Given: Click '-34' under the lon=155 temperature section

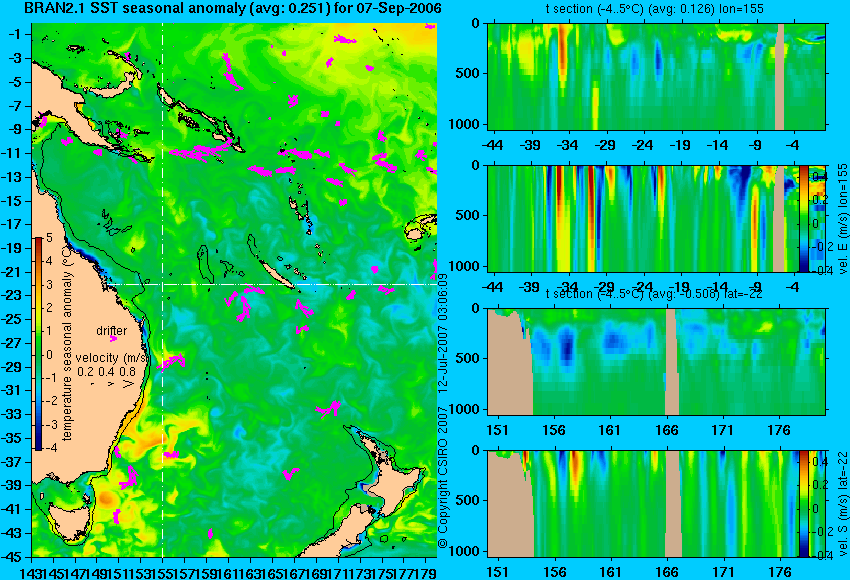Looking at the screenshot, I should point(568,145).
